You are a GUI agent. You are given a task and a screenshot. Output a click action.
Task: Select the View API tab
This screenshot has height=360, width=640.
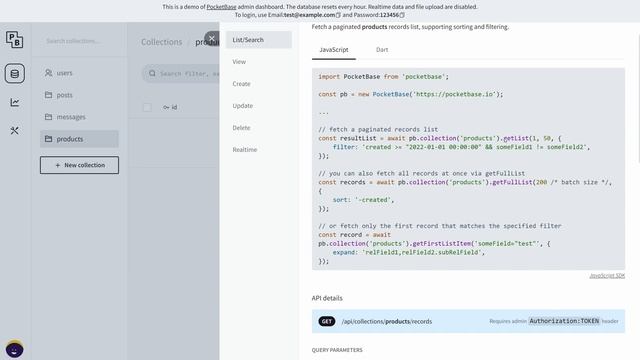click(x=259, y=62)
